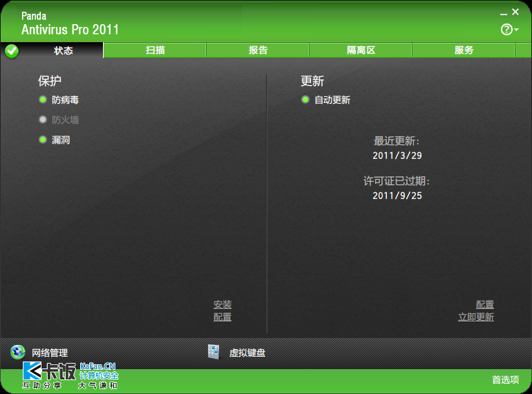Open 网络管理 from the bottom bar

(x=50, y=353)
